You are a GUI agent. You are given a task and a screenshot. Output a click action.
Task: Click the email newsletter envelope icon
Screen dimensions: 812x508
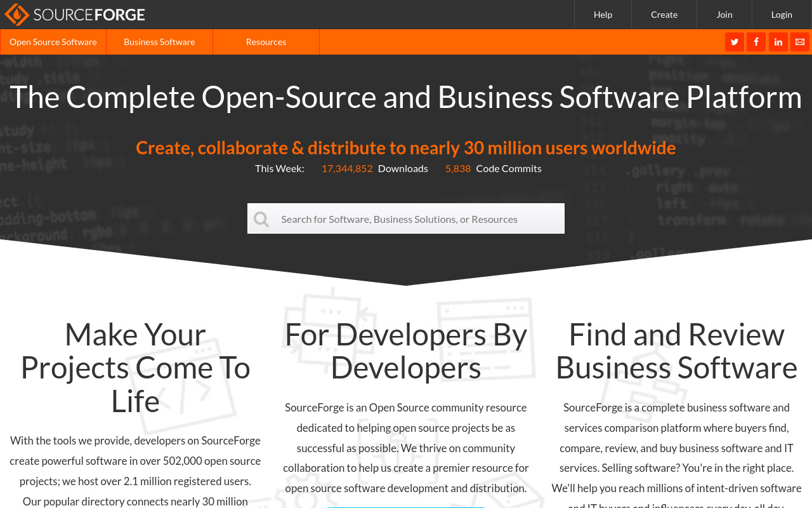point(800,42)
